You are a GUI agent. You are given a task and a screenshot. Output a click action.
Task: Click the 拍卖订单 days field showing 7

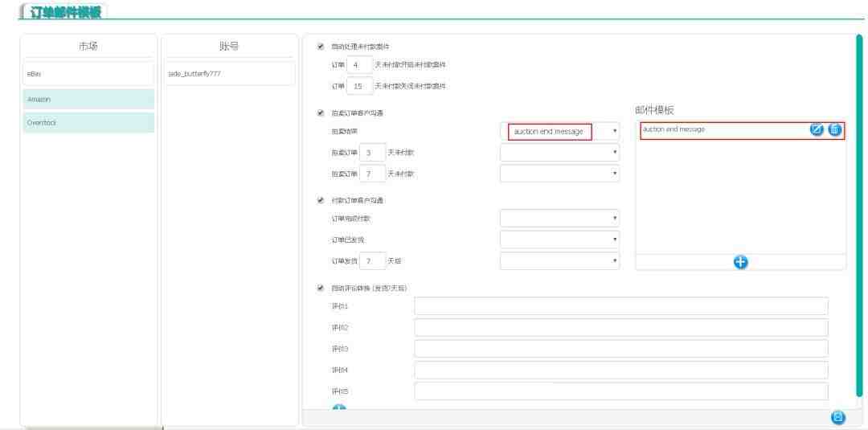tap(373, 174)
